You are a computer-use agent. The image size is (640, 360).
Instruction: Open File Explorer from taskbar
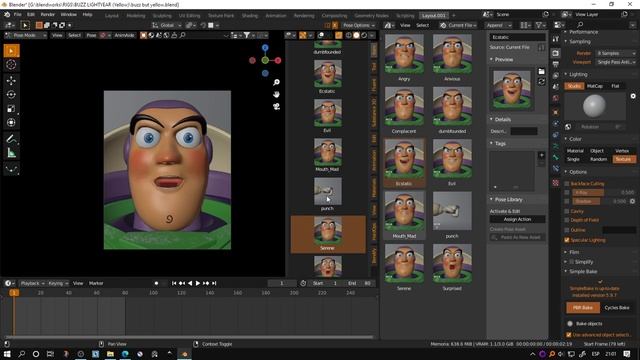(x=110, y=354)
